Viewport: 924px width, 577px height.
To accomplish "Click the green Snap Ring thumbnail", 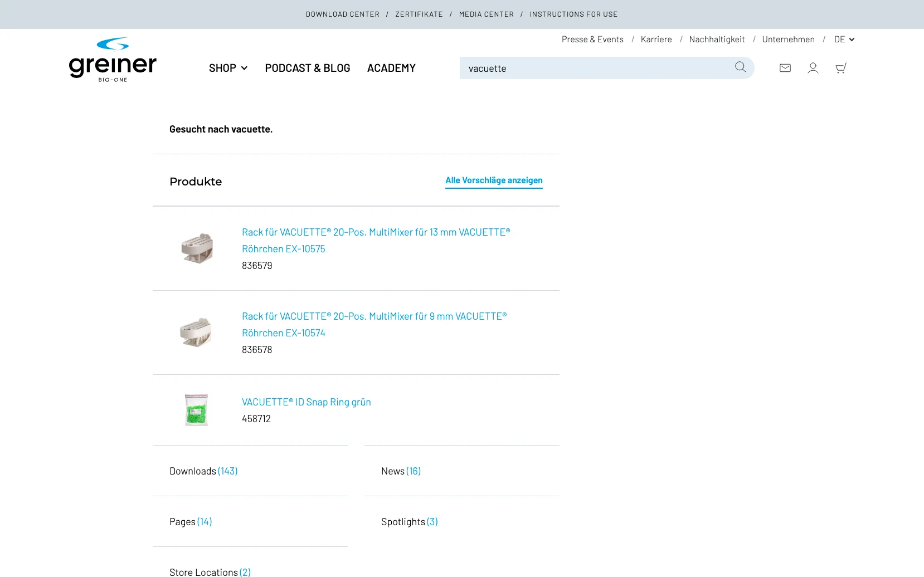I will [196, 409].
